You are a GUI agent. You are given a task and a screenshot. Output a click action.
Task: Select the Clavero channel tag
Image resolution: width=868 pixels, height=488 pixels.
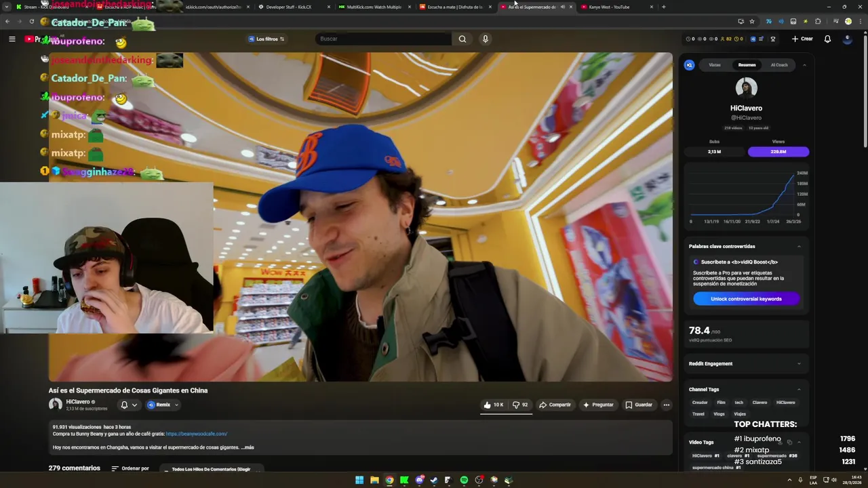tap(759, 403)
